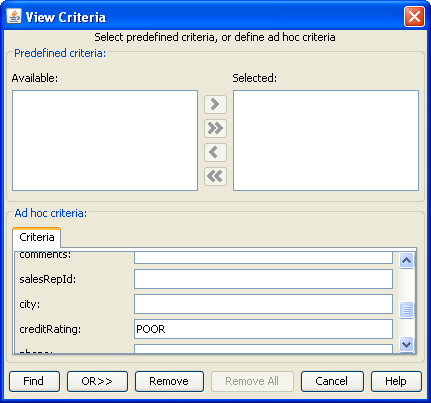Click the comments input field
This screenshot has height=403, width=431.
click(x=263, y=258)
